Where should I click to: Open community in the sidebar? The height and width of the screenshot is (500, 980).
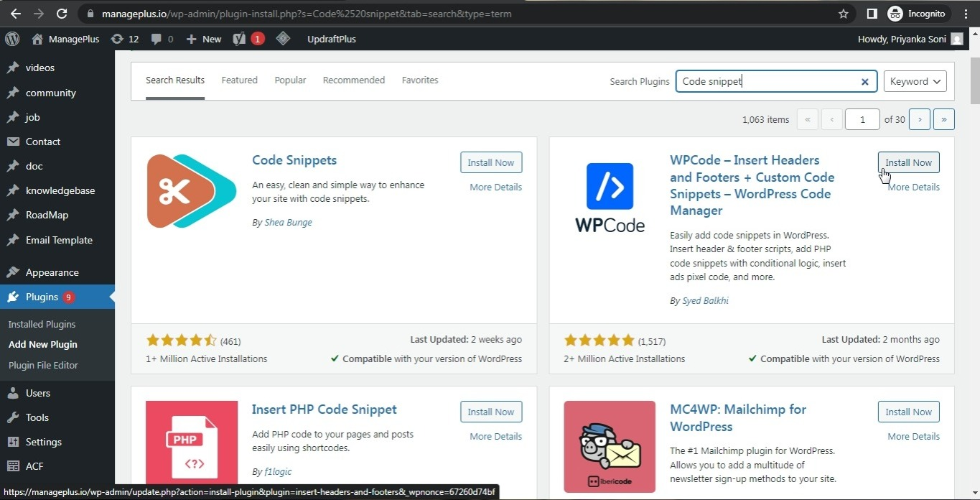[x=50, y=93]
